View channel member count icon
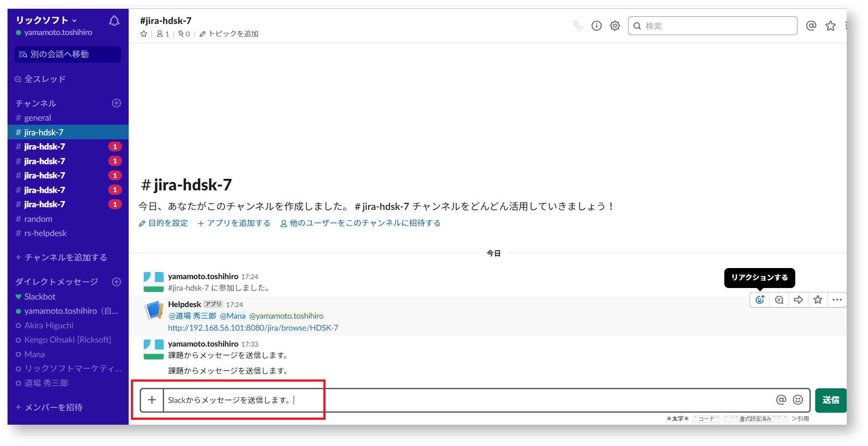The height and width of the screenshot is (446, 868). click(x=163, y=34)
